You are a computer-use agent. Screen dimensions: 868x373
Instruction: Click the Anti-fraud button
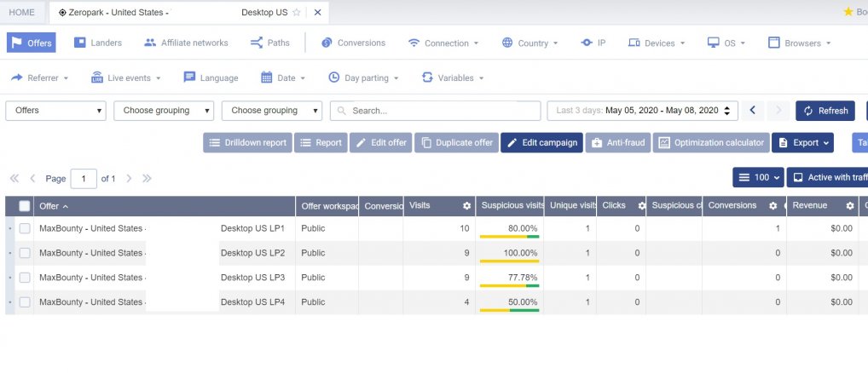pos(618,142)
